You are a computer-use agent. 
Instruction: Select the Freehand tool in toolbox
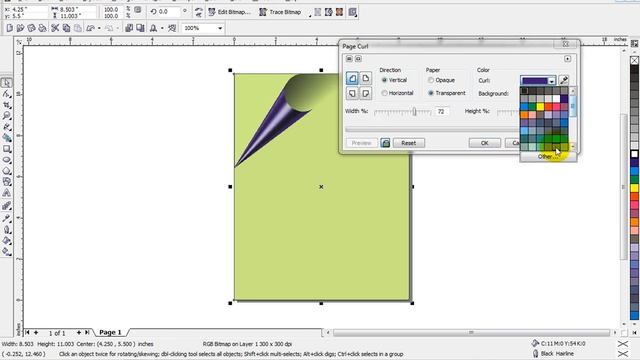click(x=7, y=127)
